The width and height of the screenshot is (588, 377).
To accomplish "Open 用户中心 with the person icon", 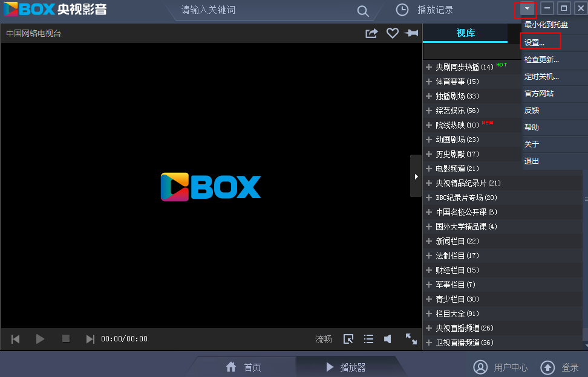I will [480, 367].
